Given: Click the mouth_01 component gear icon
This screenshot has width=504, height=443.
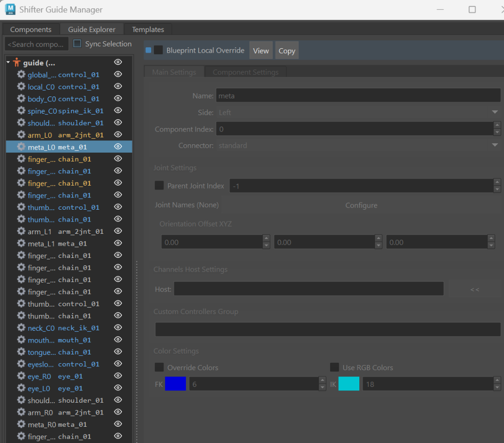Looking at the screenshot, I should coord(21,340).
